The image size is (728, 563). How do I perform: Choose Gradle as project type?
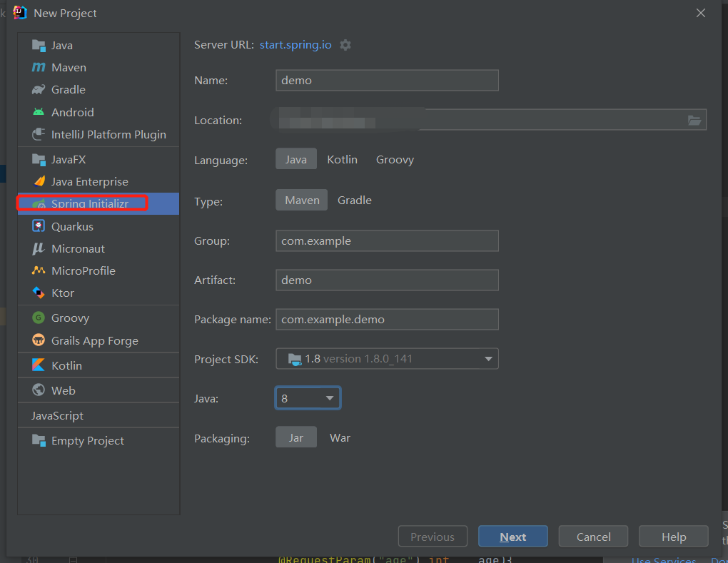354,200
